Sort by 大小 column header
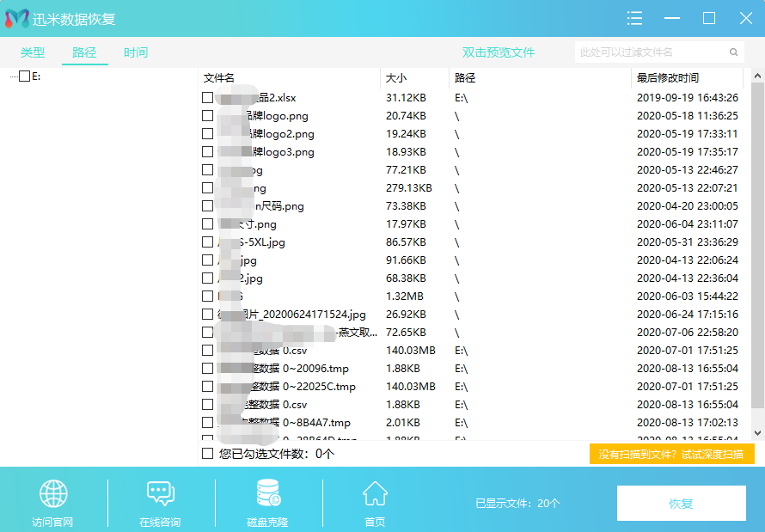765x532 pixels. click(396, 78)
